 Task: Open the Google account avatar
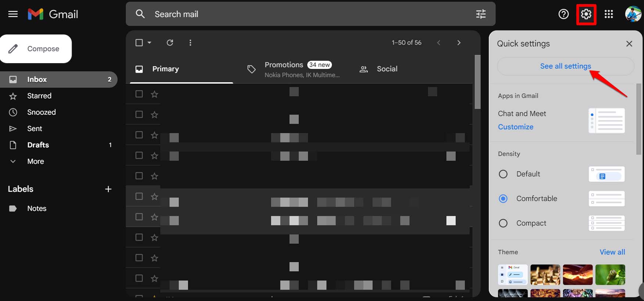(x=633, y=14)
